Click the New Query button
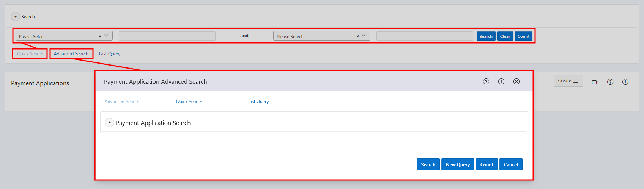This screenshot has width=644, height=189. coord(458,164)
